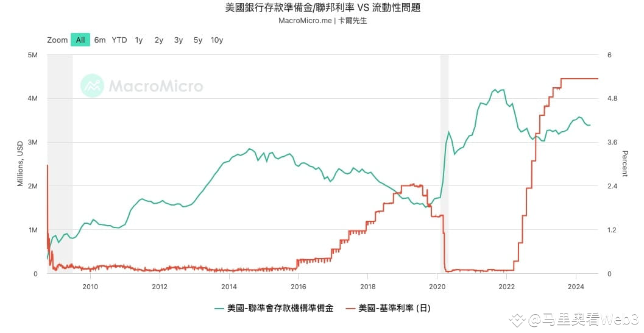Click the 3y zoom option
This screenshot has width=644, height=333.
click(x=179, y=40)
